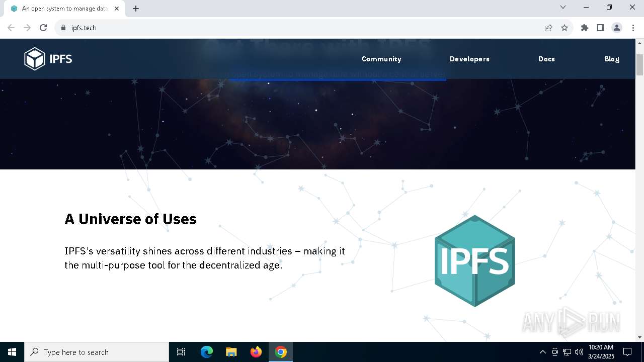Open the volume speaker tray icon
The width and height of the screenshot is (644, 362).
coord(579,352)
